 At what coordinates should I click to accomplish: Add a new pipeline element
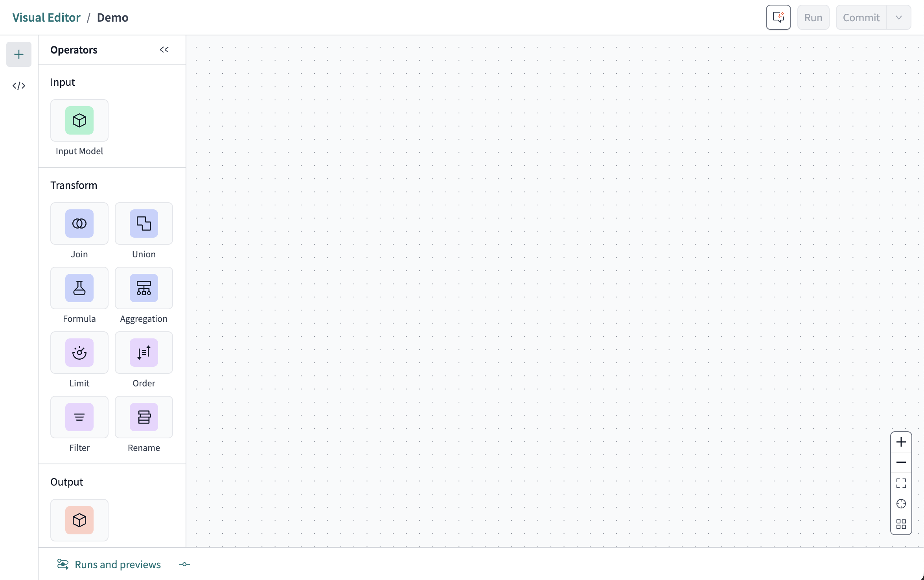coord(19,54)
